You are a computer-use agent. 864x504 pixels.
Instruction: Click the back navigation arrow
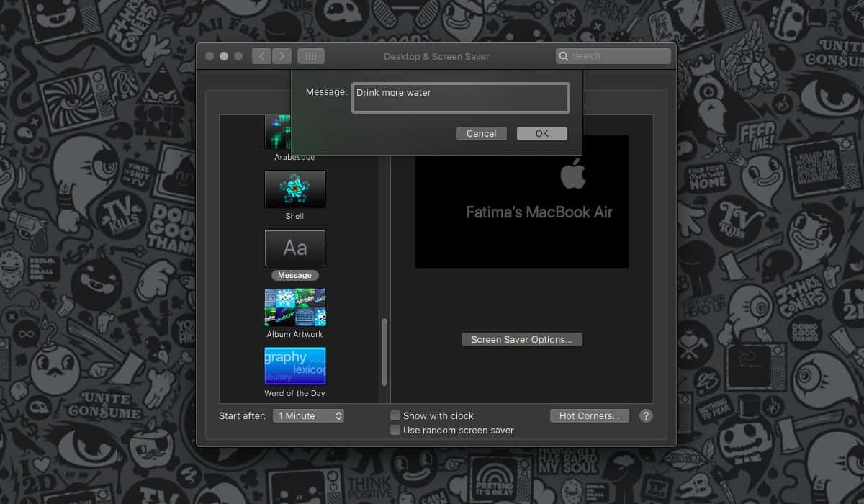(261, 55)
